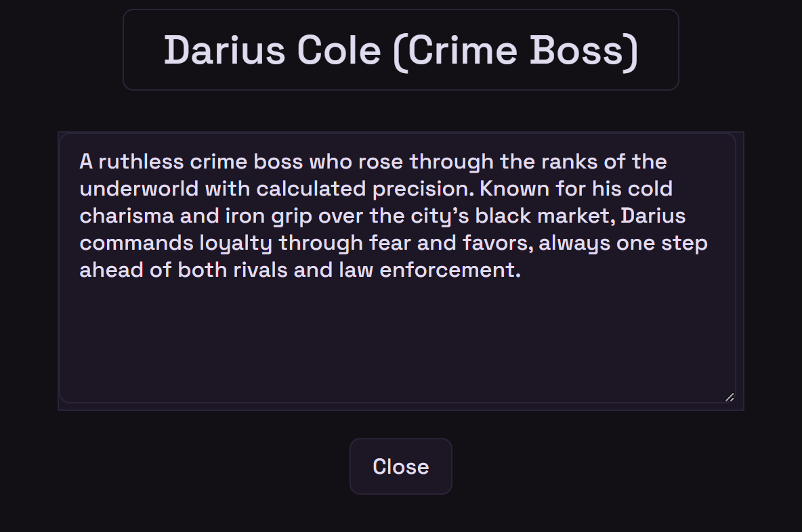The width and height of the screenshot is (802, 532).
Task: Click the word "Darius" in the description text
Action: pyautogui.click(x=653, y=216)
